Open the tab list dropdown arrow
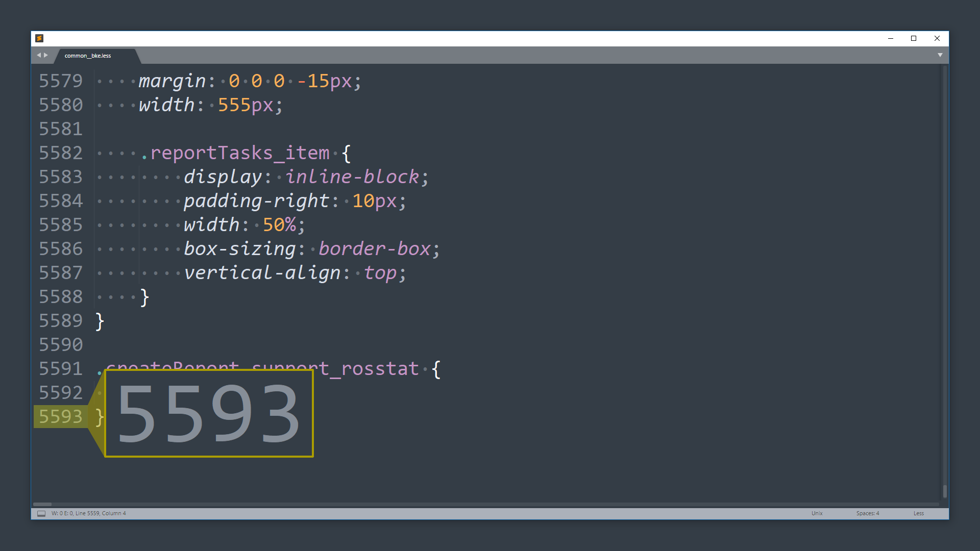Viewport: 980px width, 551px height. pos(940,55)
